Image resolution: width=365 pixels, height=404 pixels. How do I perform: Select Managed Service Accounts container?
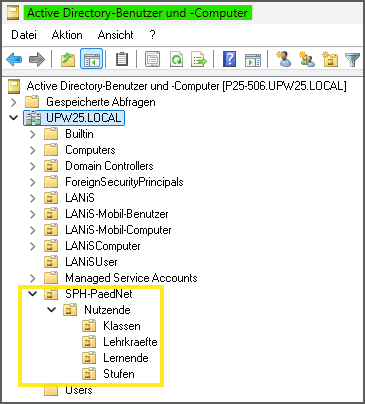131,278
